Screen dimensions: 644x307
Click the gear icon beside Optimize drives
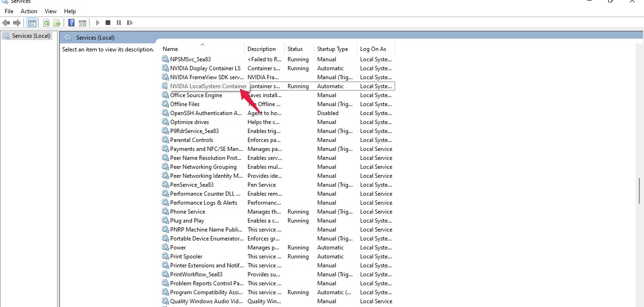tap(165, 122)
